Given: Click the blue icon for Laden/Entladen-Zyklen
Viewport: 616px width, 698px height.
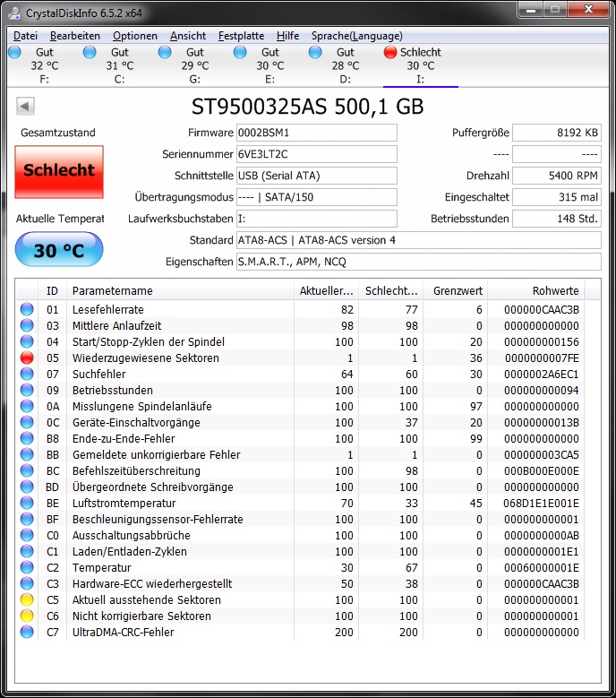Looking at the screenshot, I should coord(27,551).
